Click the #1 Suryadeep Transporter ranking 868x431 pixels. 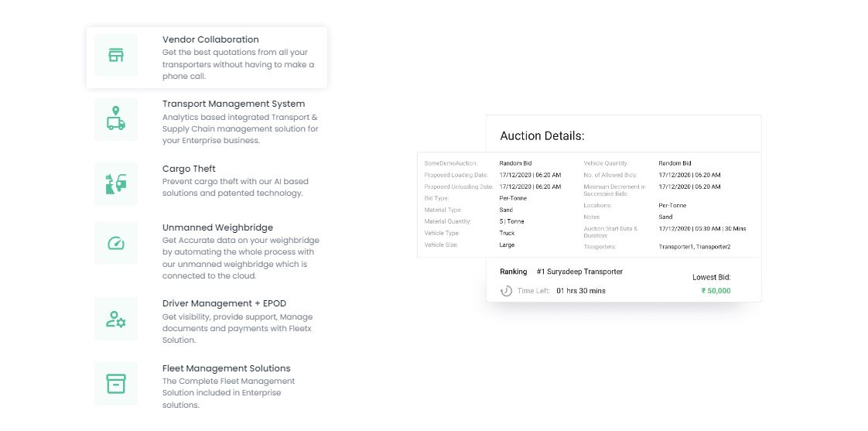click(x=579, y=272)
